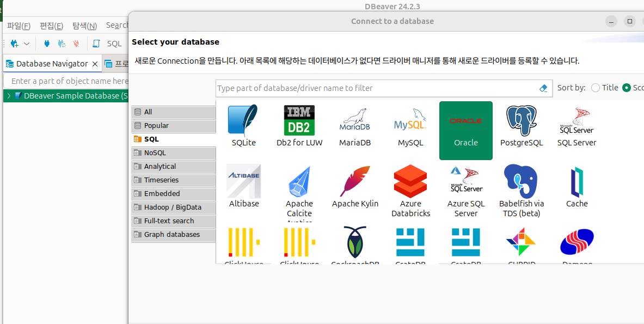Select the PostgreSQL database driver
The width and height of the screenshot is (644, 324).
(521, 125)
